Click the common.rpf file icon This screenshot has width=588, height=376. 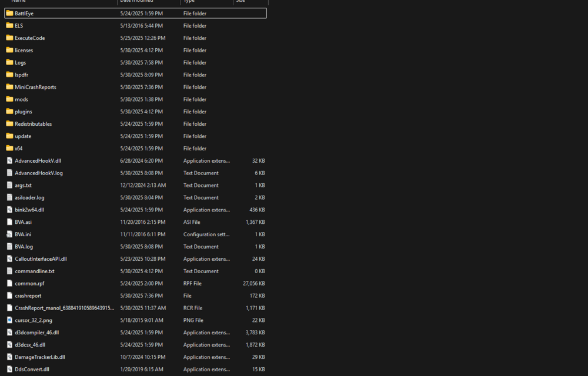coord(9,283)
